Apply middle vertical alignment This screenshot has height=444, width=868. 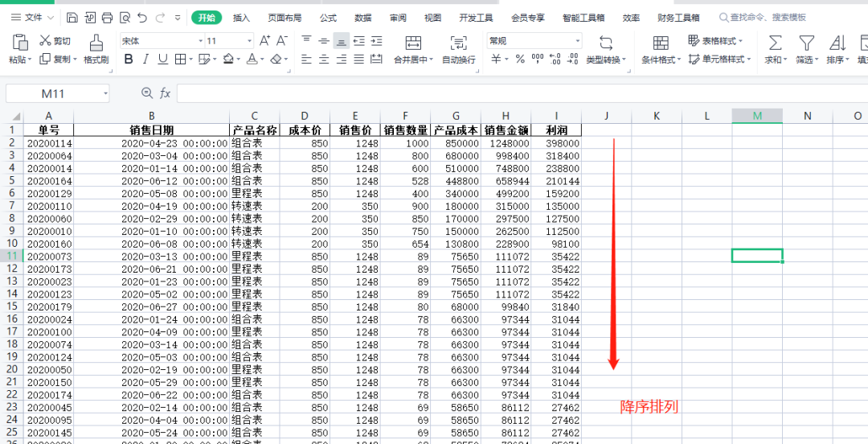coord(324,40)
